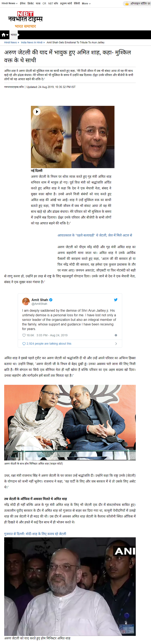The height and width of the screenshot is (644, 151).
Task: Click the Jaitley and Amit Shah file photo
Action: pyautogui.click(x=70, y=422)
